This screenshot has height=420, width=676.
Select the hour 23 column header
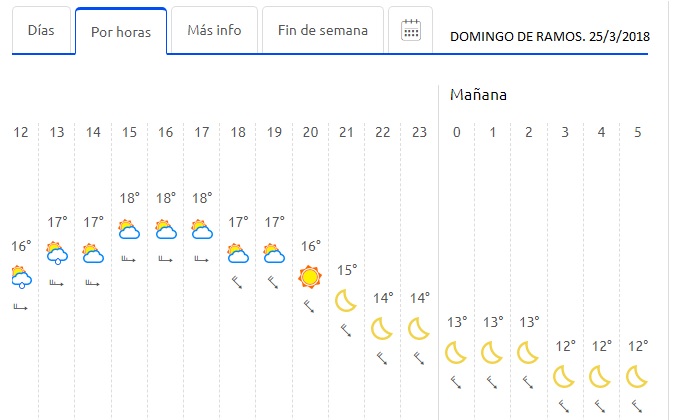[419, 132]
